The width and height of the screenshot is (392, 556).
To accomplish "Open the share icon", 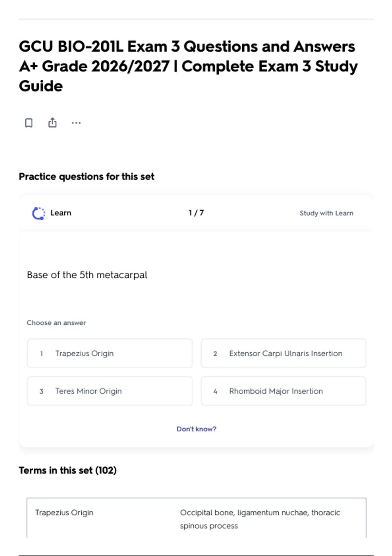I will click(52, 123).
